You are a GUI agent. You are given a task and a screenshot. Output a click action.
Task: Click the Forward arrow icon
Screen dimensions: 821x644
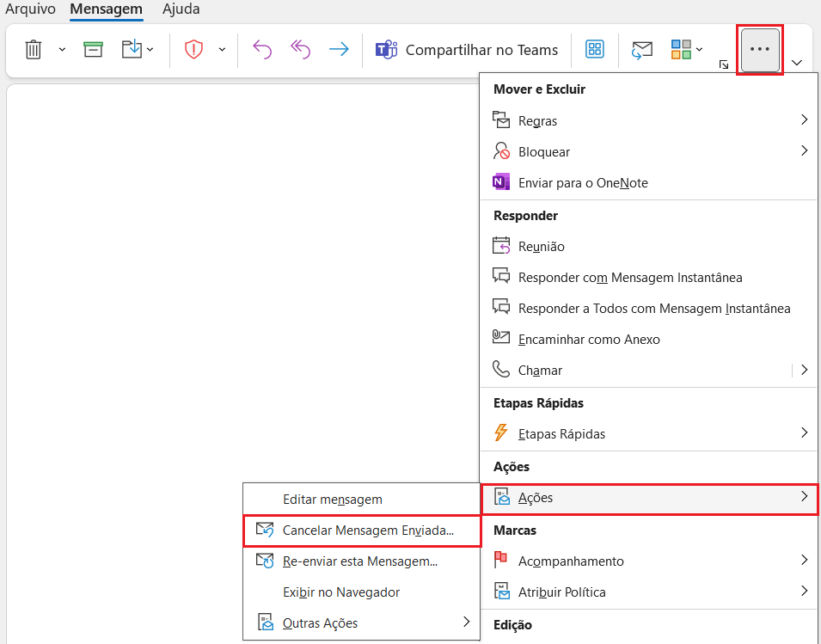(339, 50)
